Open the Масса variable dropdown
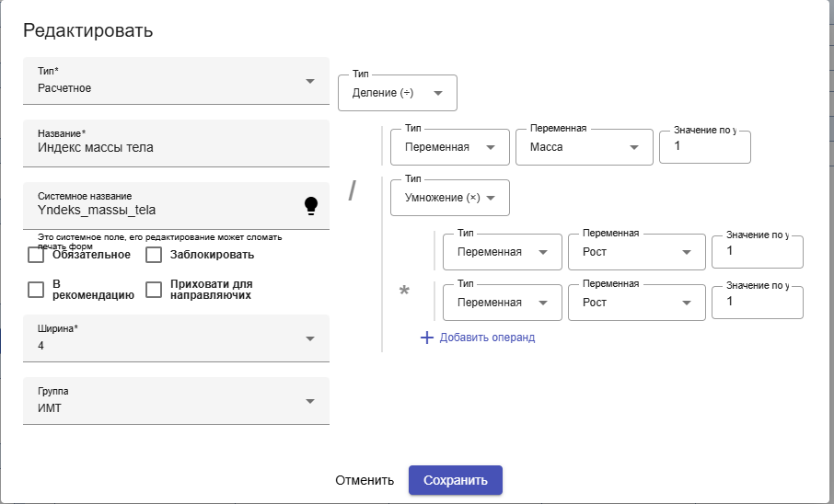 coord(580,147)
